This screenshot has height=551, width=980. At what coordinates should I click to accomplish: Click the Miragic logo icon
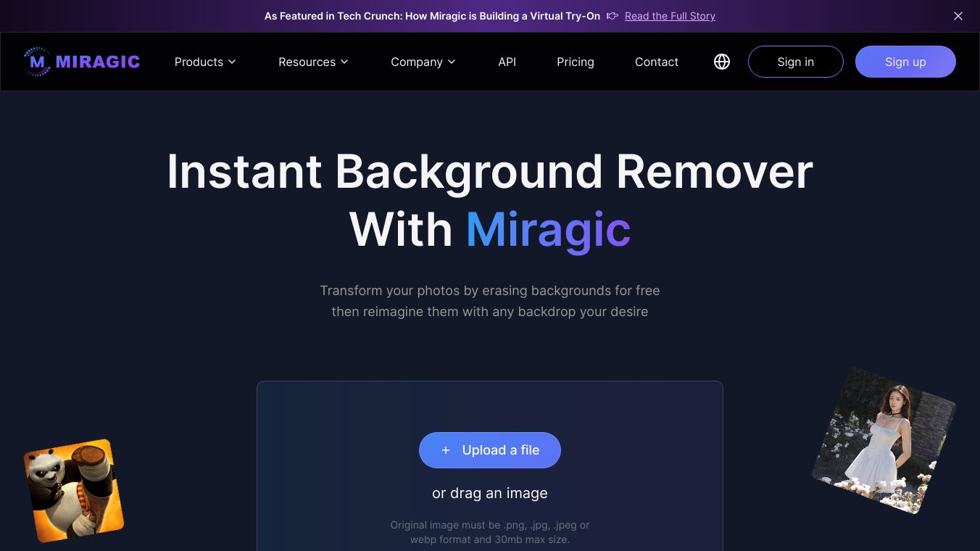point(37,62)
